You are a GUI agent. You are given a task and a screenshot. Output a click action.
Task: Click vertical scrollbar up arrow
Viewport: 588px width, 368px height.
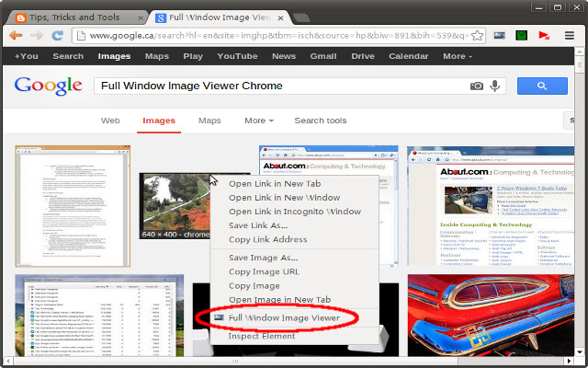[x=580, y=52]
